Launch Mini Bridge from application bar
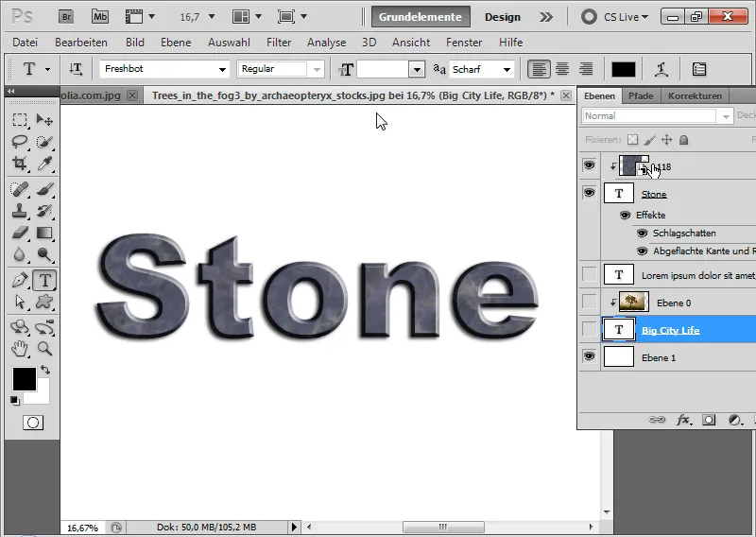The width and height of the screenshot is (756, 537). click(x=100, y=17)
